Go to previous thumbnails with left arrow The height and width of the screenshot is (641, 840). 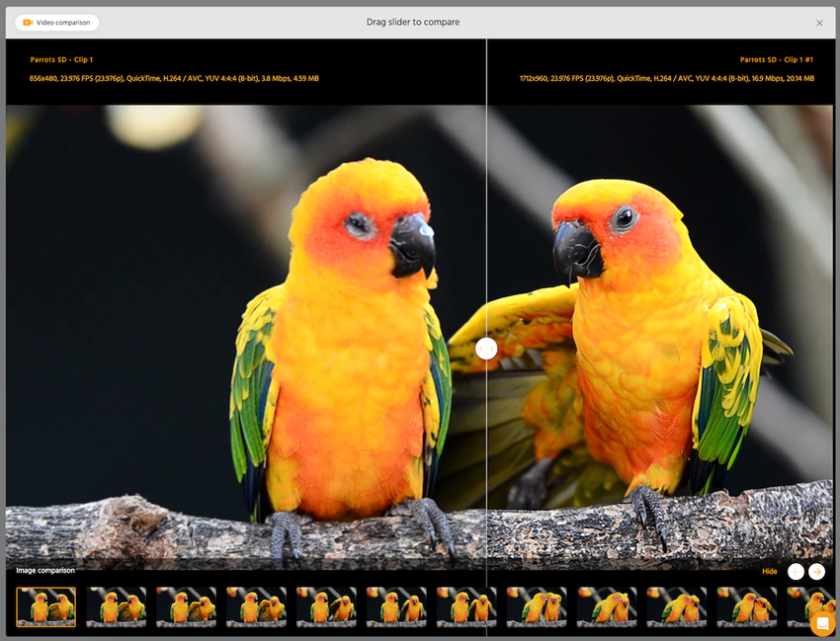[x=797, y=572]
